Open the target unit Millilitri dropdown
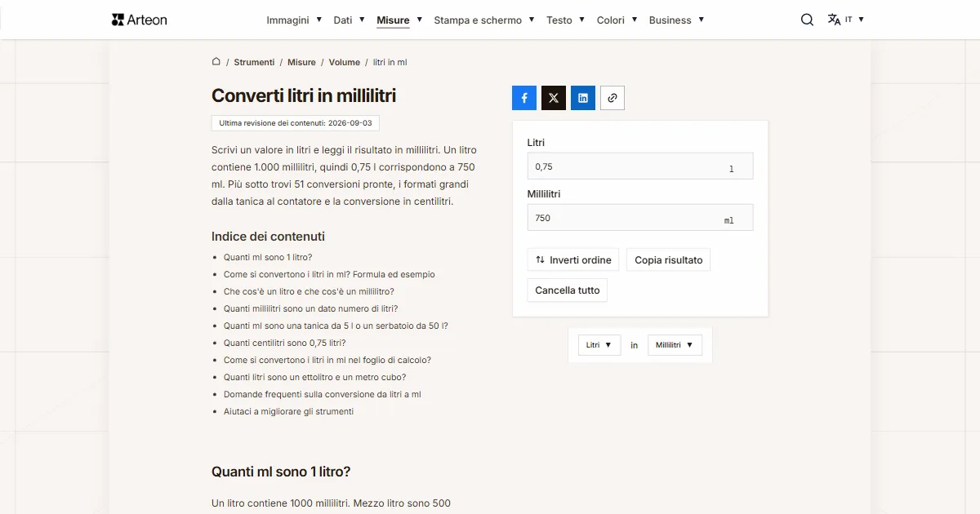The height and width of the screenshot is (514, 980). click(675, 345)
